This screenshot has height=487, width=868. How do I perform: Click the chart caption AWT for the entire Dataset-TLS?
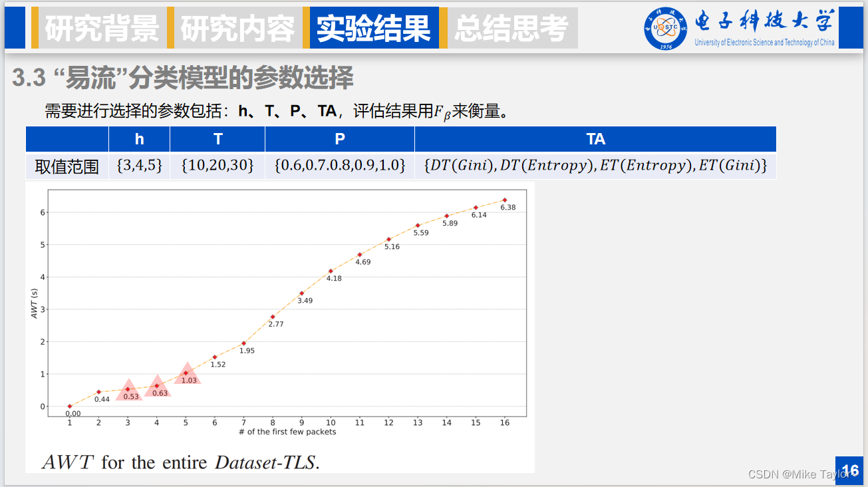pos(181,462)
